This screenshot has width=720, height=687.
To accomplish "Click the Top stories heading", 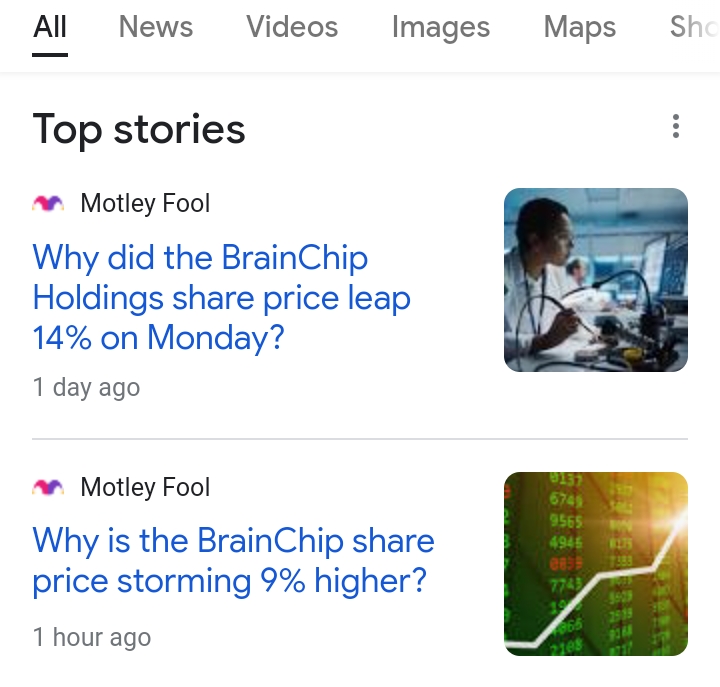I will [x=139, y=130].
